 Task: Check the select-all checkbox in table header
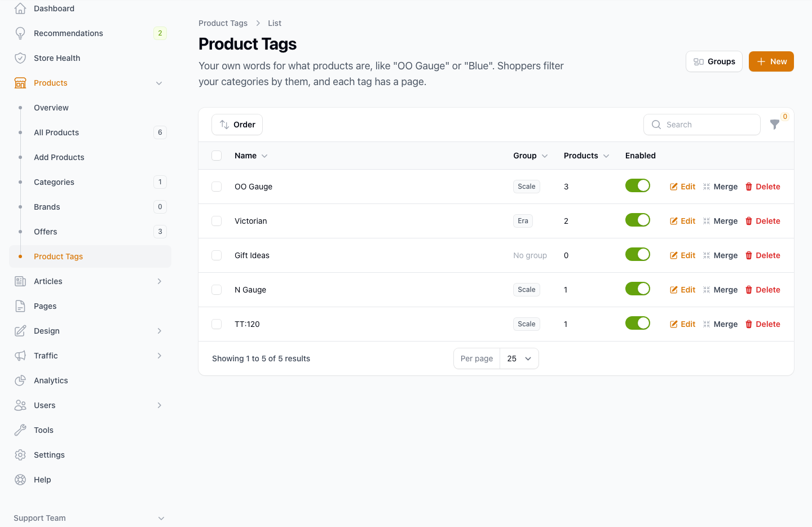pyautogui.click(x=217, y=156)
